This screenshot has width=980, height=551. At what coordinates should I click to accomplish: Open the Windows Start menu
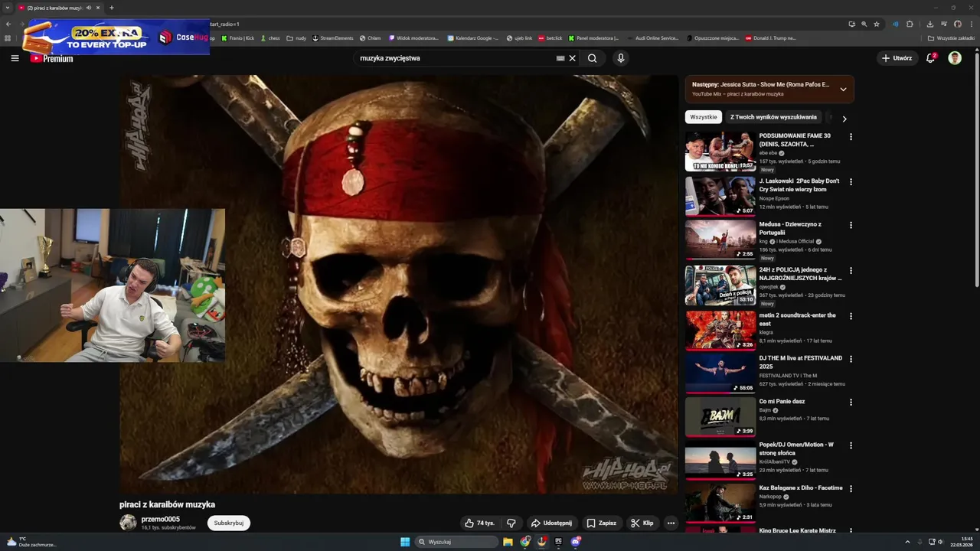(x=405, y=542)
